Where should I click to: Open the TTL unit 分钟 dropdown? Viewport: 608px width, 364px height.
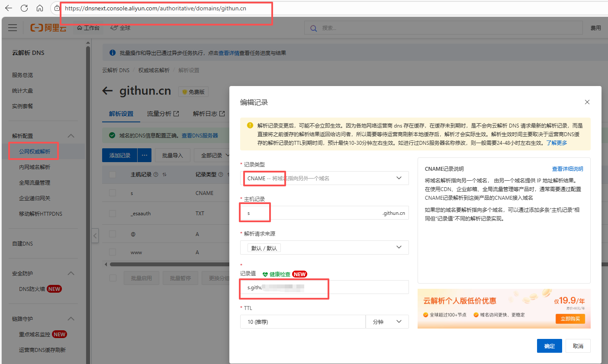click(x=387, y=322)
